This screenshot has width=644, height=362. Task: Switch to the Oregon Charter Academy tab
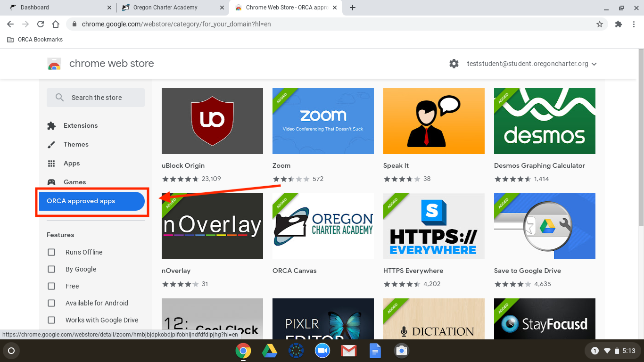pos(172,8)
